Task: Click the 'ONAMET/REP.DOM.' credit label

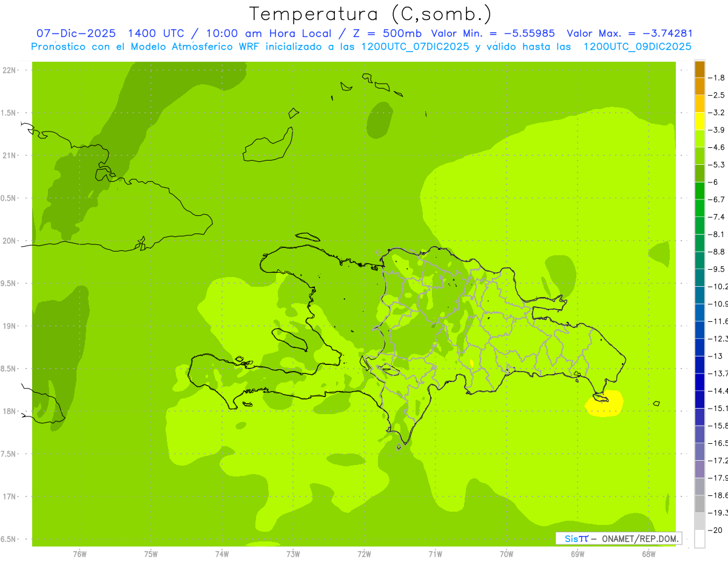Action: (x=639, y=538)
